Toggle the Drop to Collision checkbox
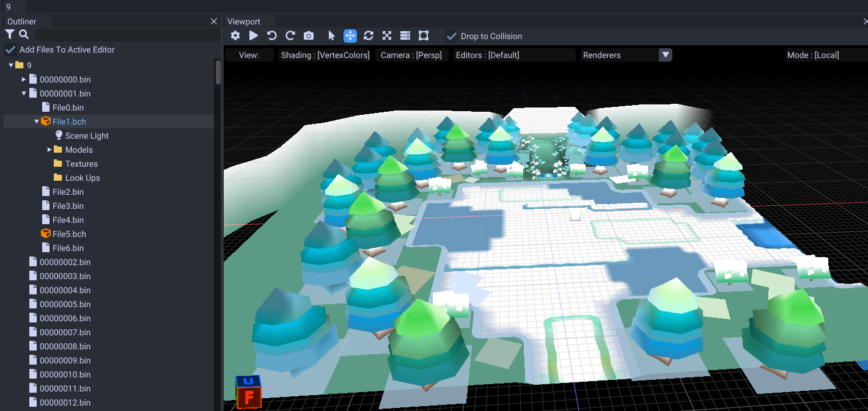868x411 pixels. [x=451, y=36]
